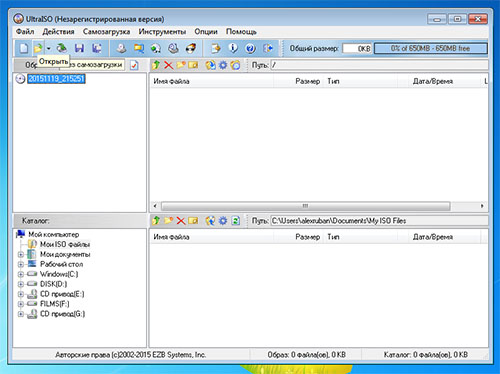The width and height of the screenshot is (500, 374).
Task: Open the Опции menu
Action: point(206,32)
